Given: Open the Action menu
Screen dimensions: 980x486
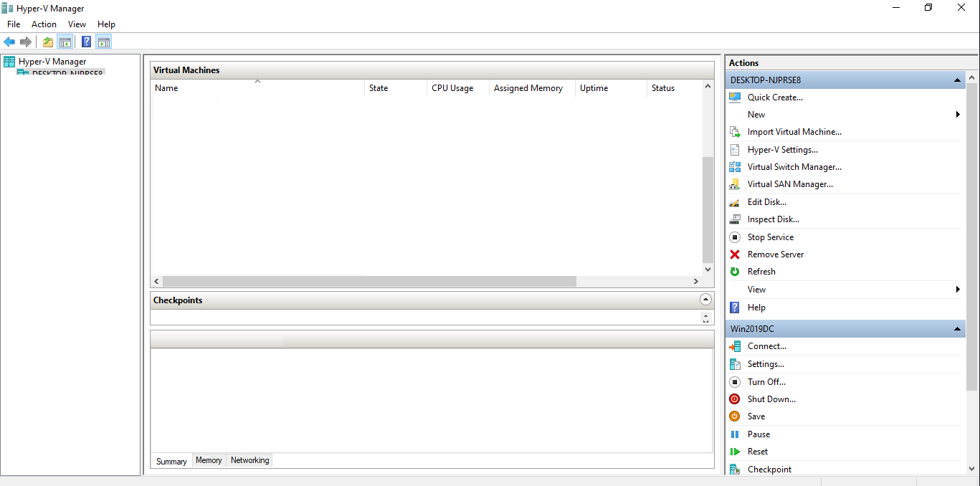Looking at the screenshot, I should coord(44,24).
